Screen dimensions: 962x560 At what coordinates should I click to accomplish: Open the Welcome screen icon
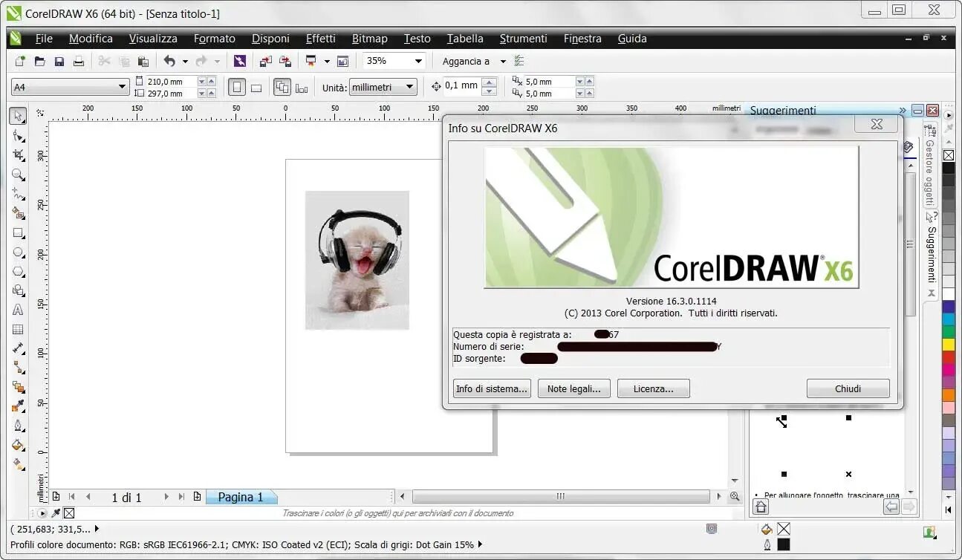click(x=342, y=62)
